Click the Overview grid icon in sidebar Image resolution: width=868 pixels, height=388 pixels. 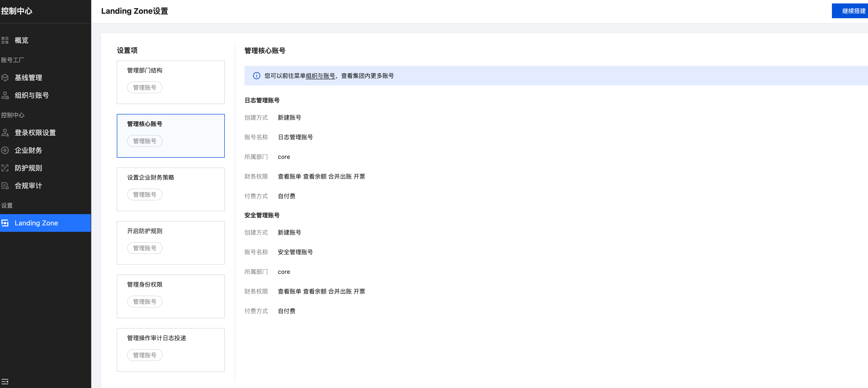pos(5,41)
